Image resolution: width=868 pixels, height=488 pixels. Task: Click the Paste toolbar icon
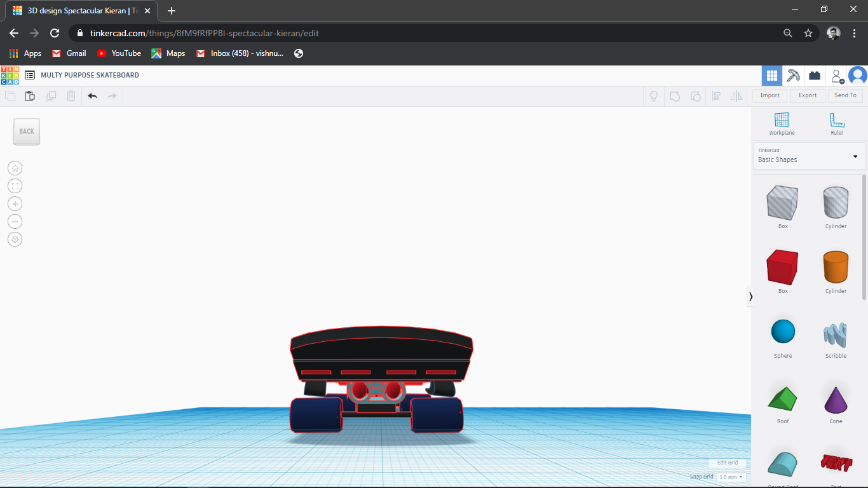click(x=30, y=96)
